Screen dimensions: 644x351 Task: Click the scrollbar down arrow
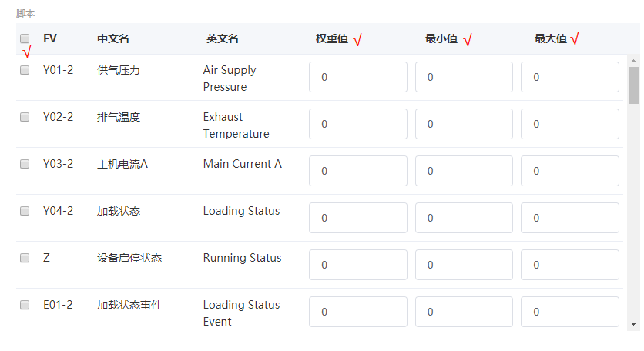click(633, 324)
